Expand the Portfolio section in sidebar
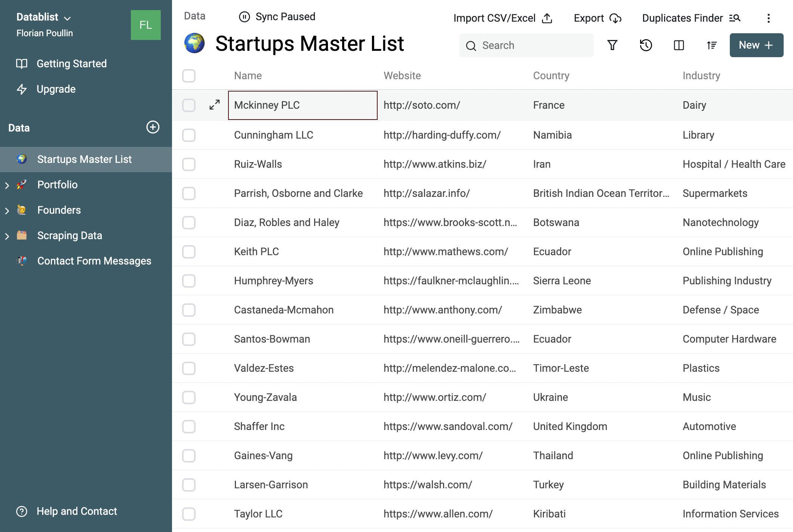 [7, 185]
